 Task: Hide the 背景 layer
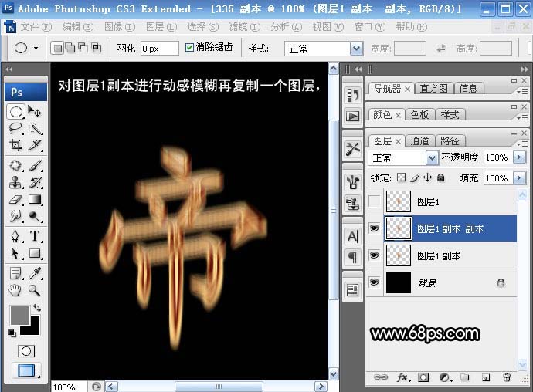375,283
